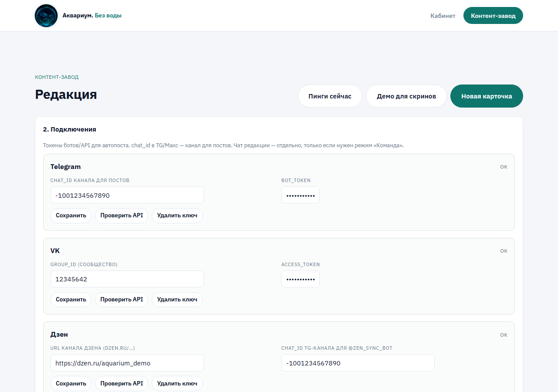Check the Telegram API connection

pyautogui.click(x=122, y=216)
